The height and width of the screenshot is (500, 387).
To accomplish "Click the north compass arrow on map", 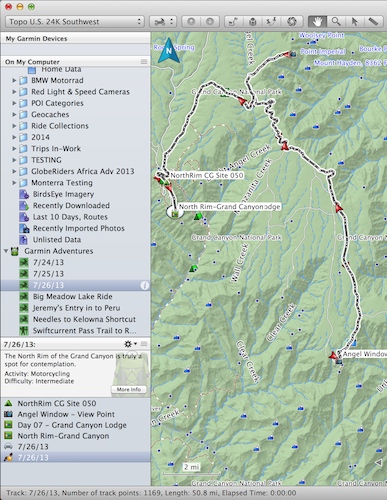I will (169, 50).
